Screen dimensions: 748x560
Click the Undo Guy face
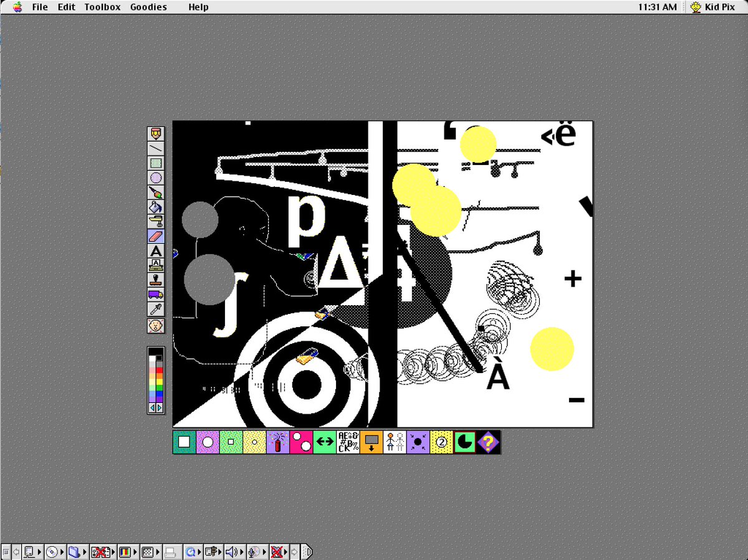[x=156, y=325]
